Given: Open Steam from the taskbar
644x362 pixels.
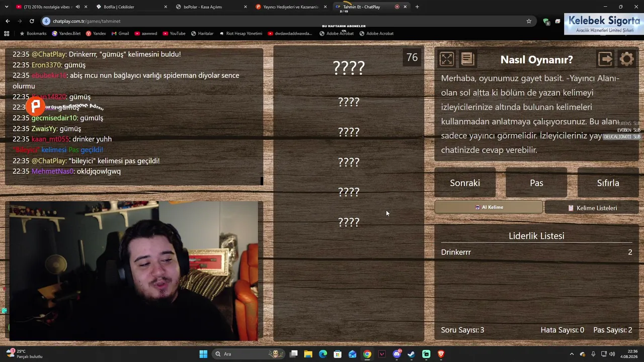Looking at the screenshot, I should [x=412, y=354].
